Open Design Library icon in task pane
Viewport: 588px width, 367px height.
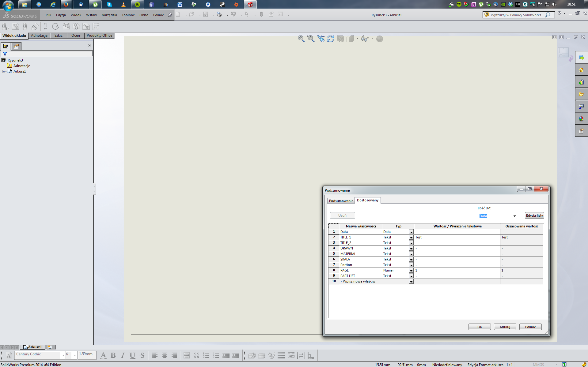(581, 82)
